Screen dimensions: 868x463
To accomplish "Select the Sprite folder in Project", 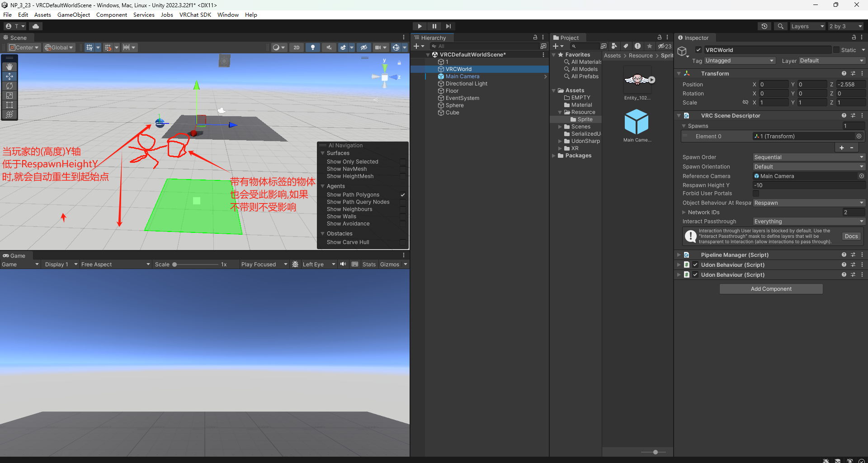I will (x=585, y=119).
